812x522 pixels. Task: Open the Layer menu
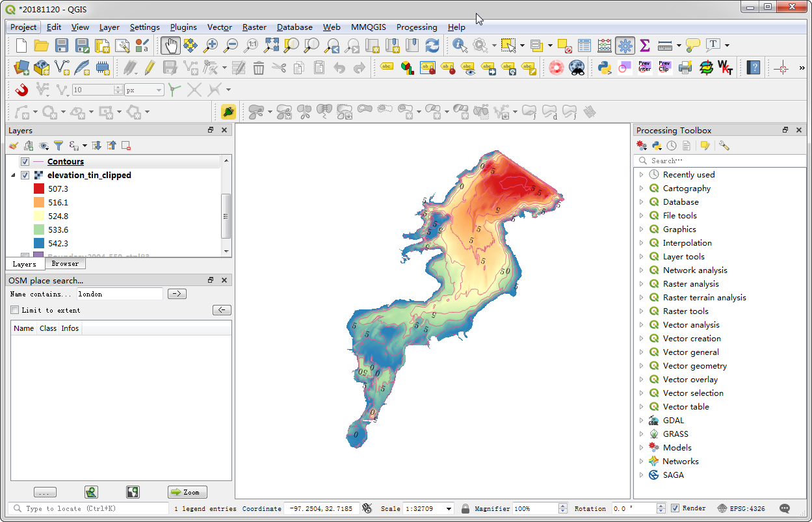(109, 27)
